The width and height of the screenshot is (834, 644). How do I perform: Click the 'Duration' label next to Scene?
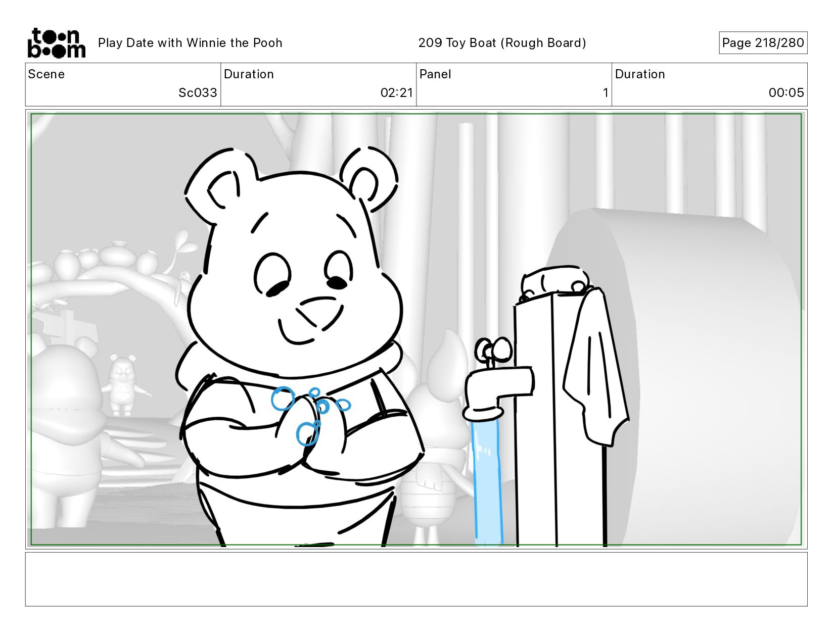249,74
